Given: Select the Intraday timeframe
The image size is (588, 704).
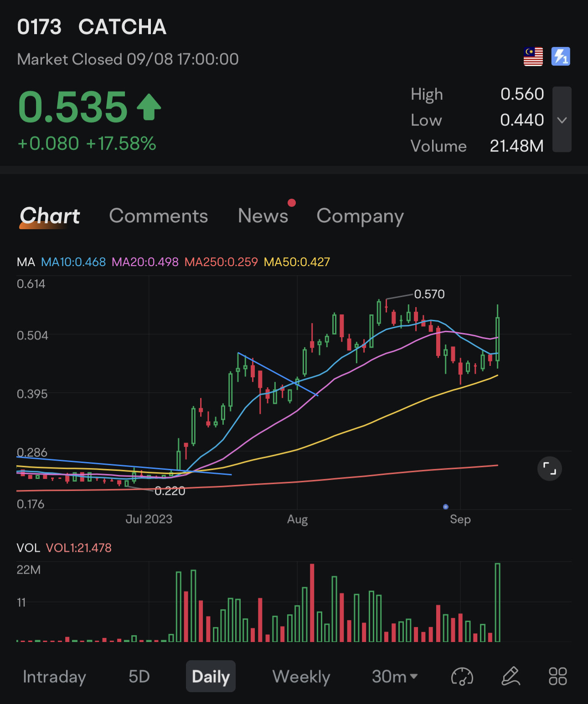Looking at the screenshot, I should 54,677.
